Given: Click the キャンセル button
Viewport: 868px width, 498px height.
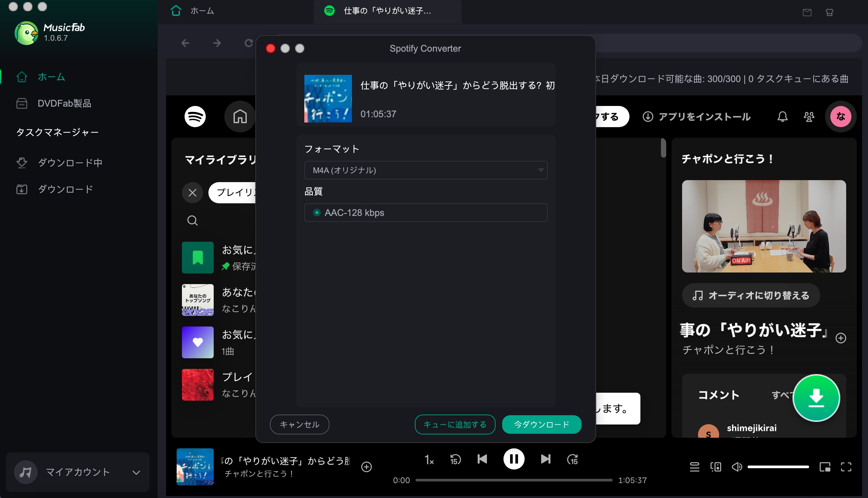Looking at the screenshot, I should 299,424.
